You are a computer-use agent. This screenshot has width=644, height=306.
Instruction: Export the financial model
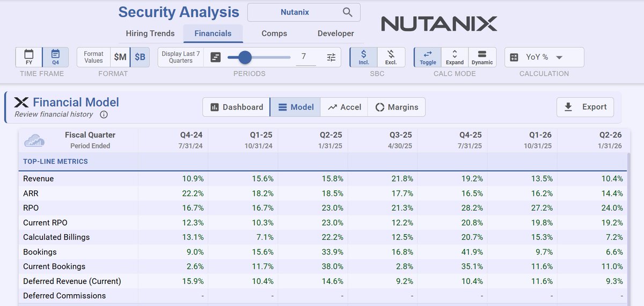585,107
